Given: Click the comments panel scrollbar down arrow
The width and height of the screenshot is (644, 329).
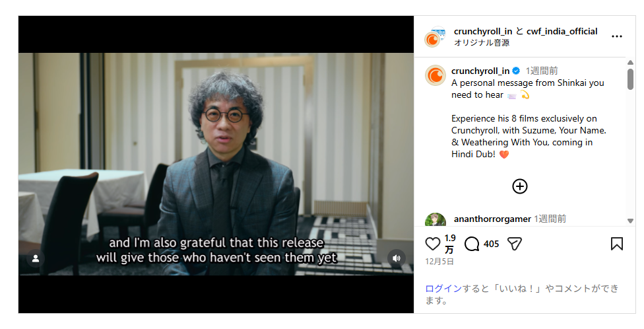Looking at the screenshot, I should (630, 221).
